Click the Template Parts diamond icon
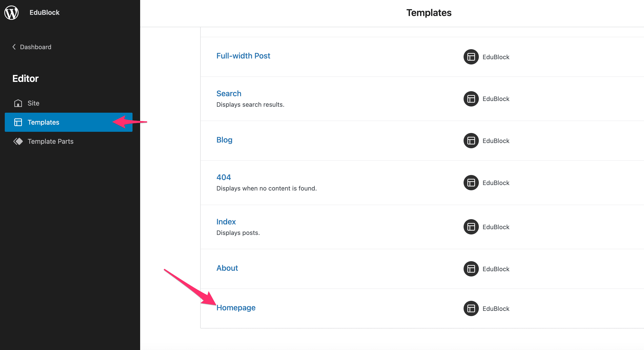This screenshot has height=350, width=644. click(x=18, y=141)
